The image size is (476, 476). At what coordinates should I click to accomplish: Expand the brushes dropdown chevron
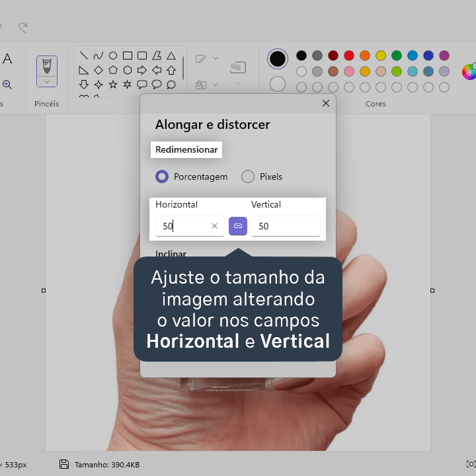point(47,82)
